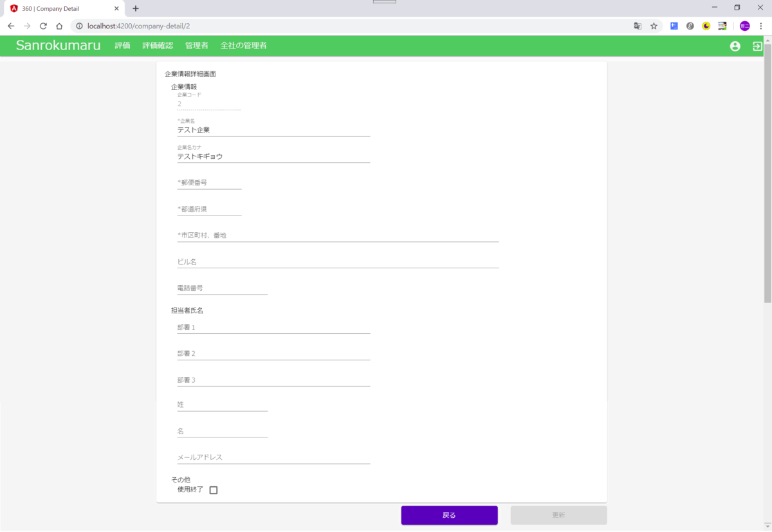This screenshot has height=532, width=772.
Task: Open the yellow moon extension icon
Action: pyautogui.click(x=706, y=26)
